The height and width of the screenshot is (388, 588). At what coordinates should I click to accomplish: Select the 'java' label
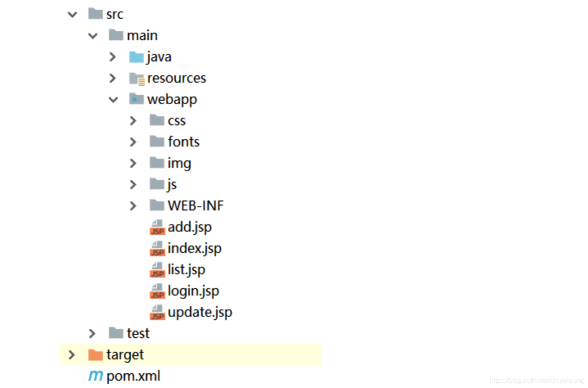coord(159,57)
